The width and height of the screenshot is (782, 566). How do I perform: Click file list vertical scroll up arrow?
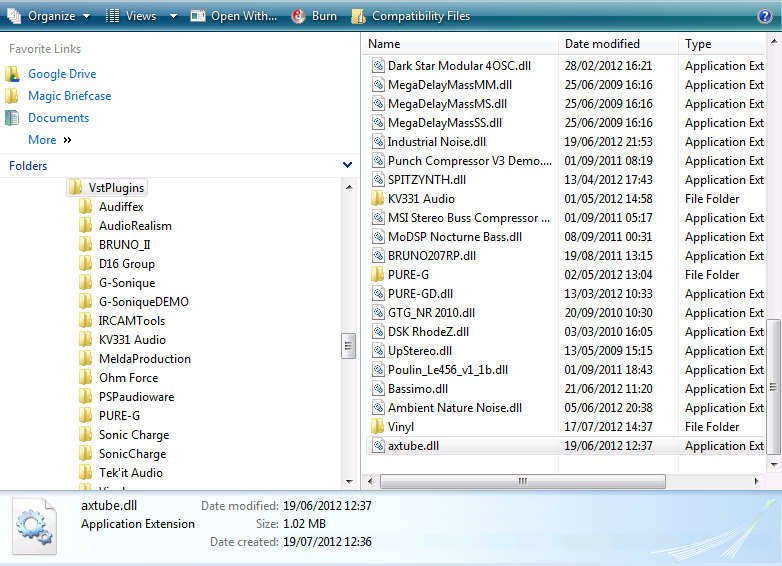tap(774, 42)
